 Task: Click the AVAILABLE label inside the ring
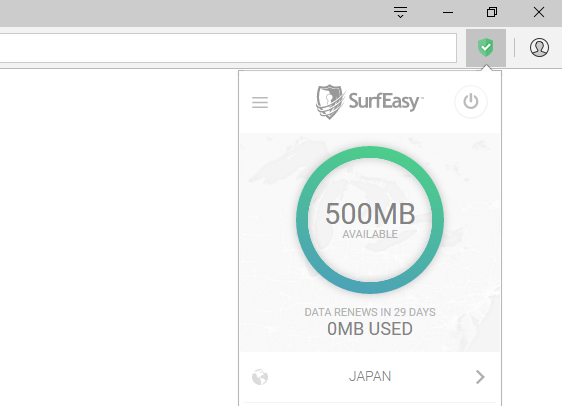point(370,234)
